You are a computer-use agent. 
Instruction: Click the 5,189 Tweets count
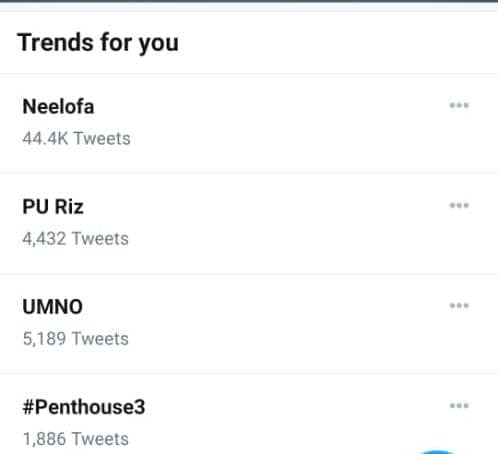pos(75,339)
